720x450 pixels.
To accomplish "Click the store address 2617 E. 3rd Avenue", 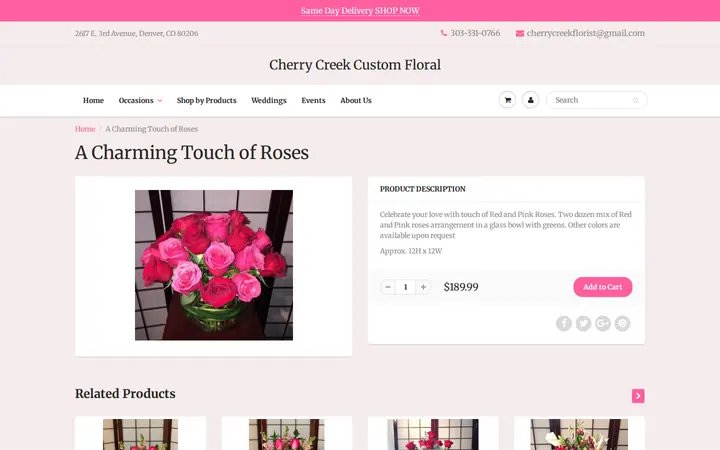I will pos(136,33).
